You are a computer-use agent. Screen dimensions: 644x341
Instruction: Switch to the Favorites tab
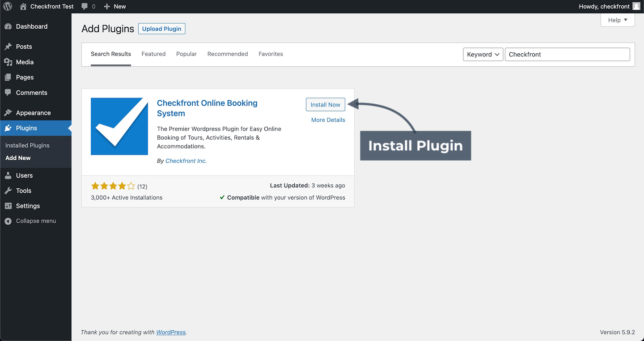pos(271,54)
